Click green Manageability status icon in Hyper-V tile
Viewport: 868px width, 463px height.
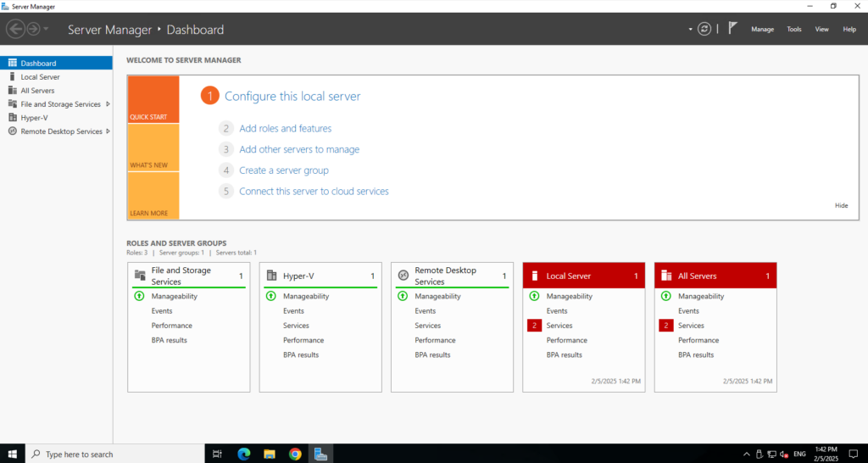click(x=271, y=297)
